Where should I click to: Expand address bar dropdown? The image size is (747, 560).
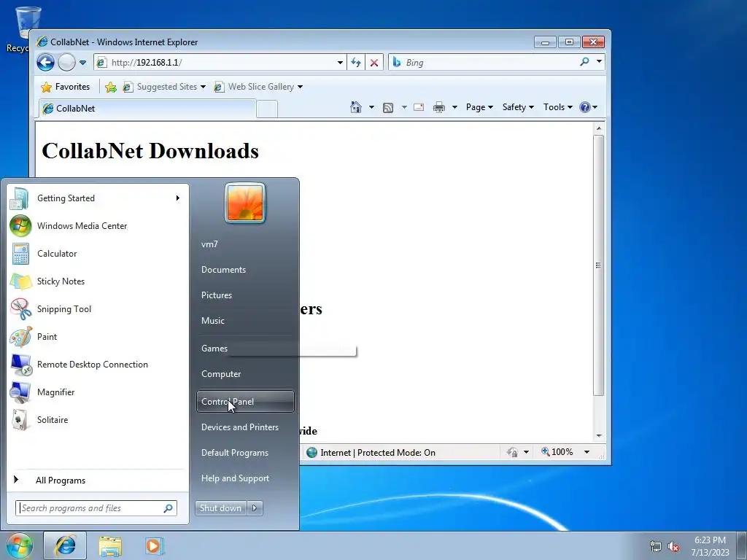pos(340,63)
